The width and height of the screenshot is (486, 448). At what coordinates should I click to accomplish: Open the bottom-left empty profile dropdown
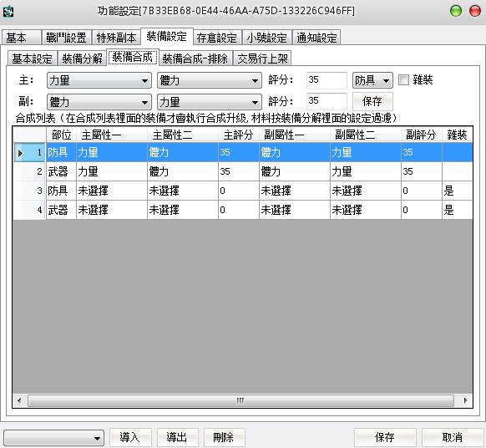pyautogui.click(x=53, y=438)
